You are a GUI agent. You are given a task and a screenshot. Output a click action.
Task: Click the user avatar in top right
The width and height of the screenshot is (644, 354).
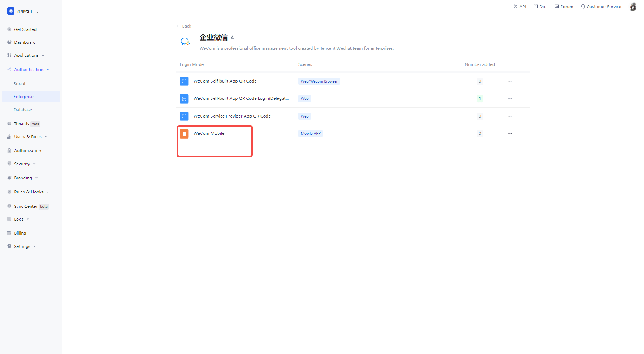633,7
